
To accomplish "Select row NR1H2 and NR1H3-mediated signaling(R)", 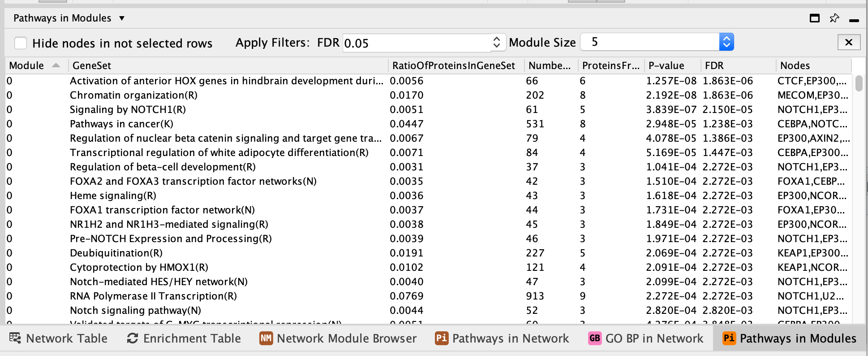I will [428, 224].
